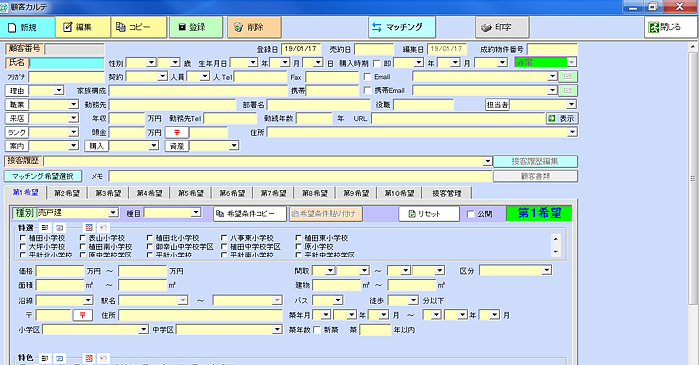The image size is (700, 365).
Task: Click the send mail icon next to Email field
Action: coord(568,76)
